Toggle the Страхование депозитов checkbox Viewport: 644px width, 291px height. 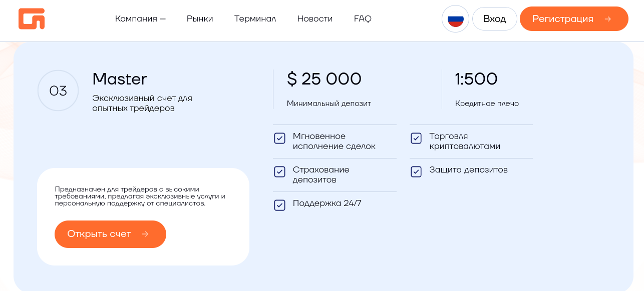click(279, 172)
